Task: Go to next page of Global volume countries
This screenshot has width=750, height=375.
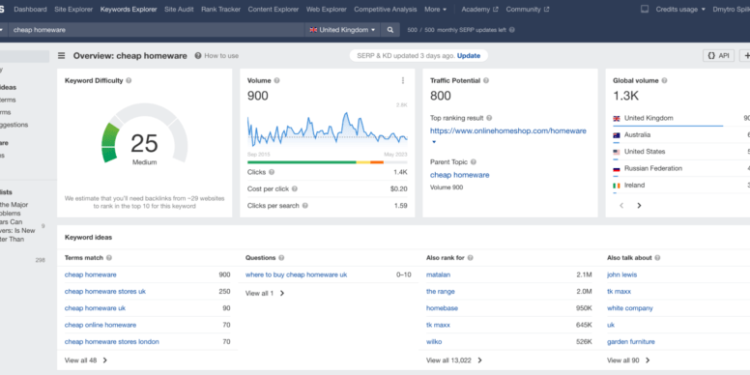Action: pos(639,206)
